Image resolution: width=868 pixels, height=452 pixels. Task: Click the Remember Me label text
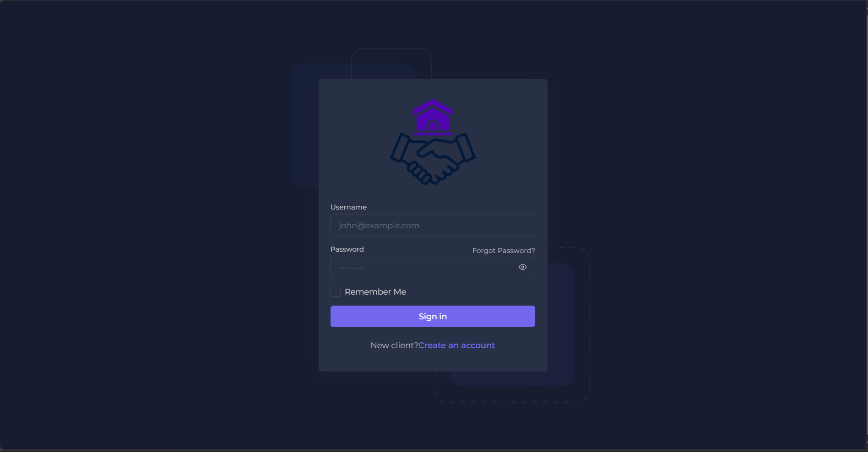375,292
